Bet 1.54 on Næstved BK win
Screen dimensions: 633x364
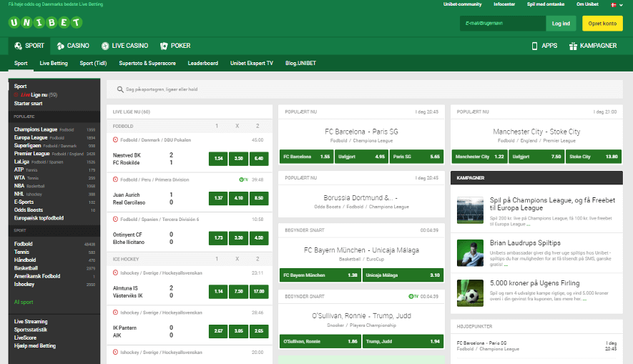pos(218,159)
